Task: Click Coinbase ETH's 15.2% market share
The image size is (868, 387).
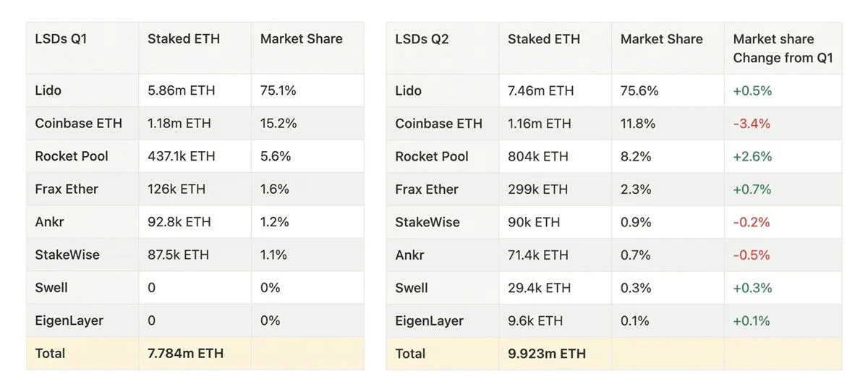Action: [278, 124]
